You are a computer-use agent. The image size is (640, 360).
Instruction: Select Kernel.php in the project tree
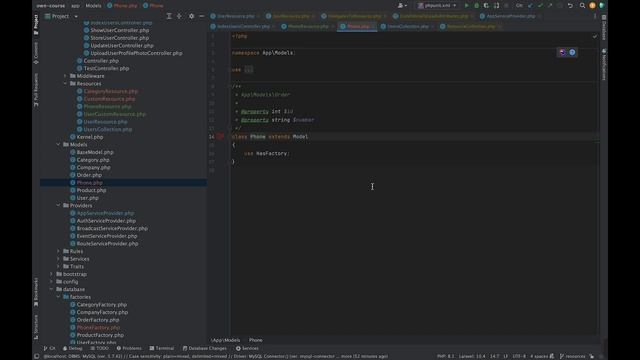(90, 137)
